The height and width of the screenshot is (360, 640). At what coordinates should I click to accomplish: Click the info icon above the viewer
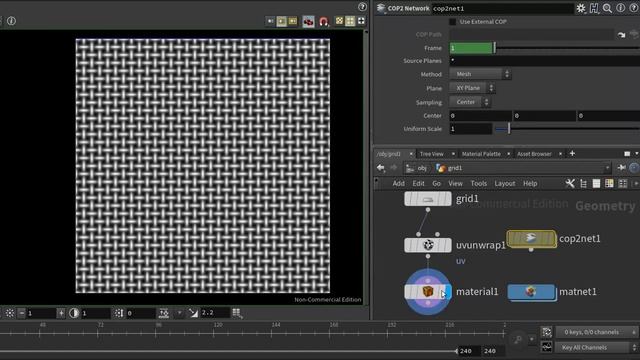11,20
